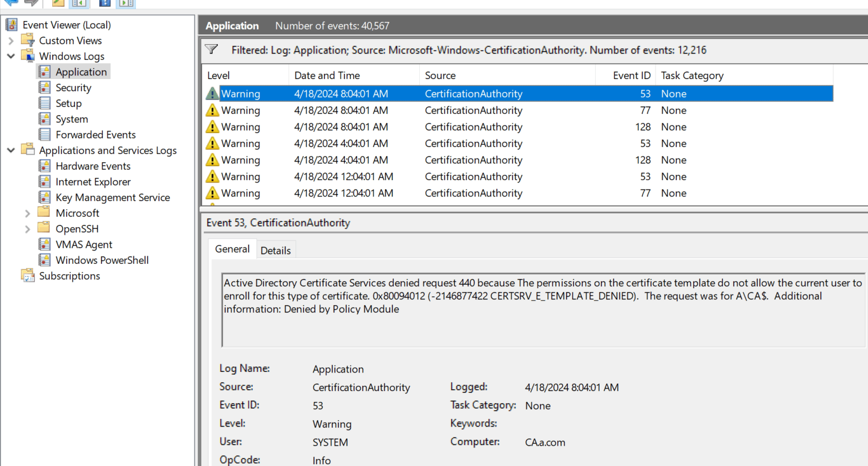Click warning icon of Event ID 128 at 8:04:01 AM
868x466 pixels.
click(213, 127)
